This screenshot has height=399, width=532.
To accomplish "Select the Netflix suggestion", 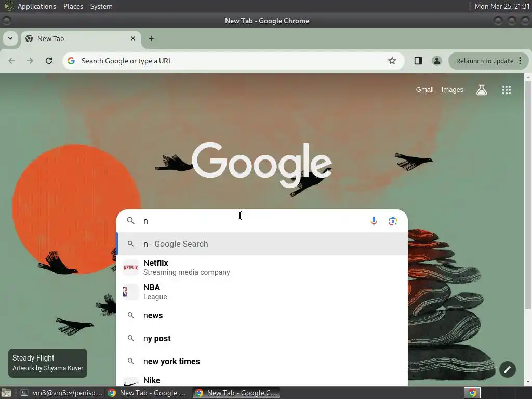I will [262, 268].
